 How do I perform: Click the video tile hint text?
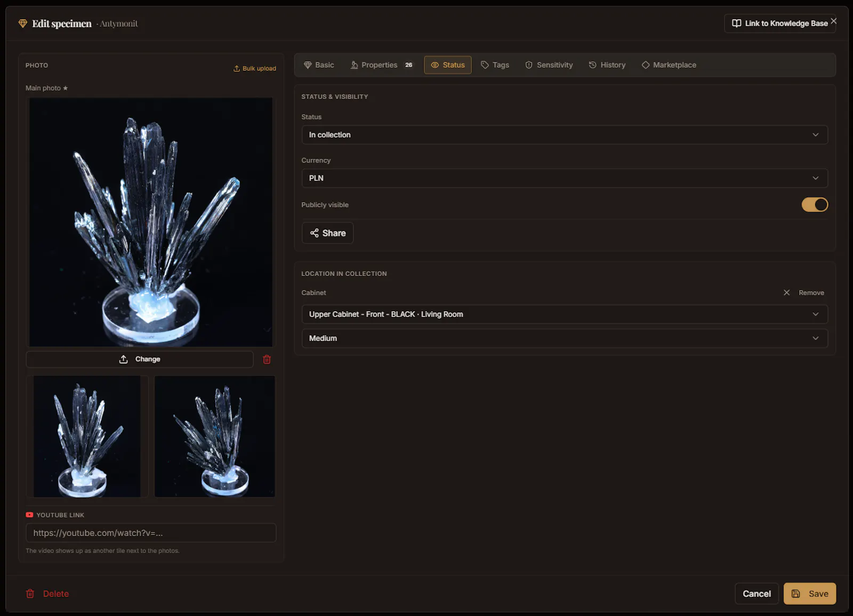pyautogui.click(x=102, y=551)
